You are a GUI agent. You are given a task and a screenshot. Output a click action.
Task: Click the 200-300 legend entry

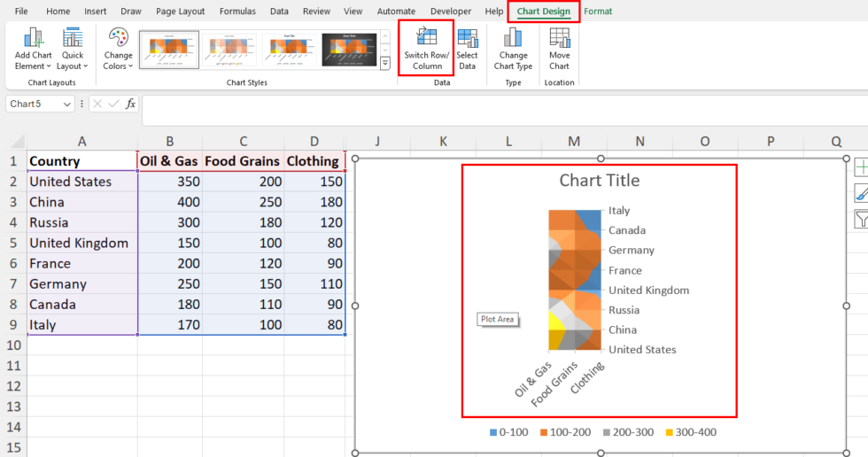point(628,432)
